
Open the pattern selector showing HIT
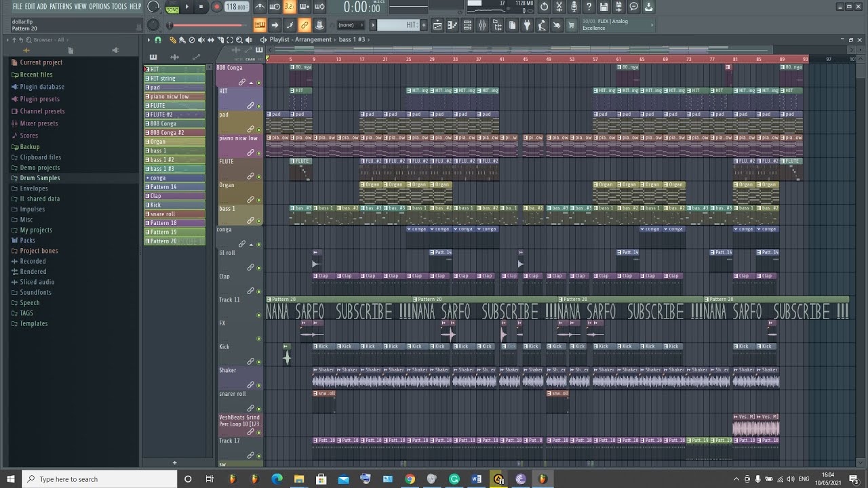[399, 25]
